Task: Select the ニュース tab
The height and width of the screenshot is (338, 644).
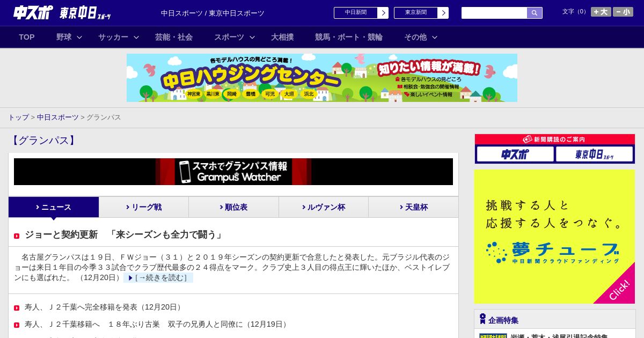Action: [54, 207]
